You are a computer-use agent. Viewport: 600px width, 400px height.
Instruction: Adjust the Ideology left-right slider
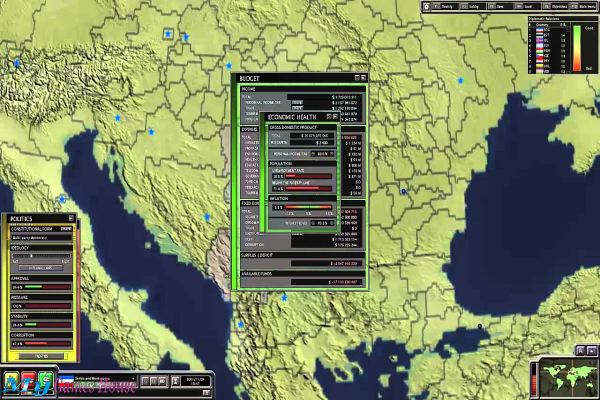click(41, 255)
